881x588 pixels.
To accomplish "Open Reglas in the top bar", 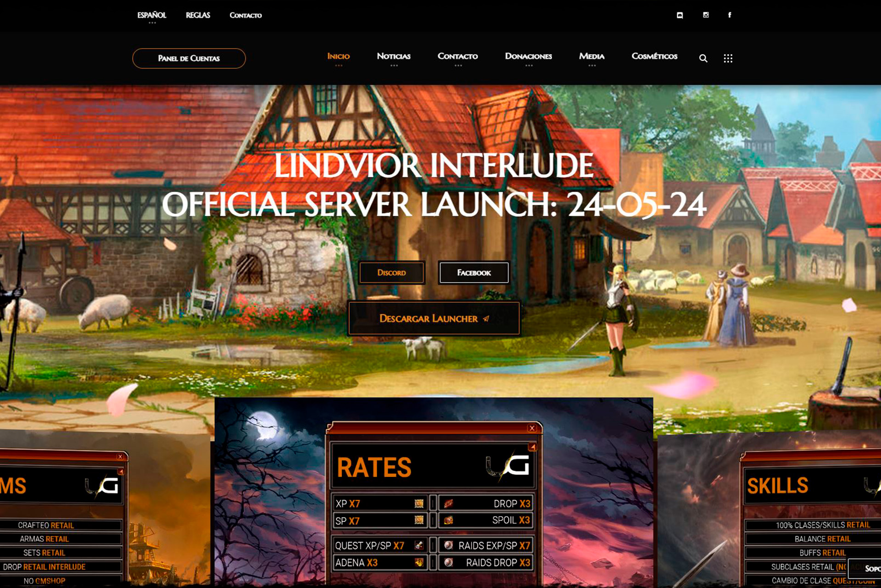I will (198, 15).
